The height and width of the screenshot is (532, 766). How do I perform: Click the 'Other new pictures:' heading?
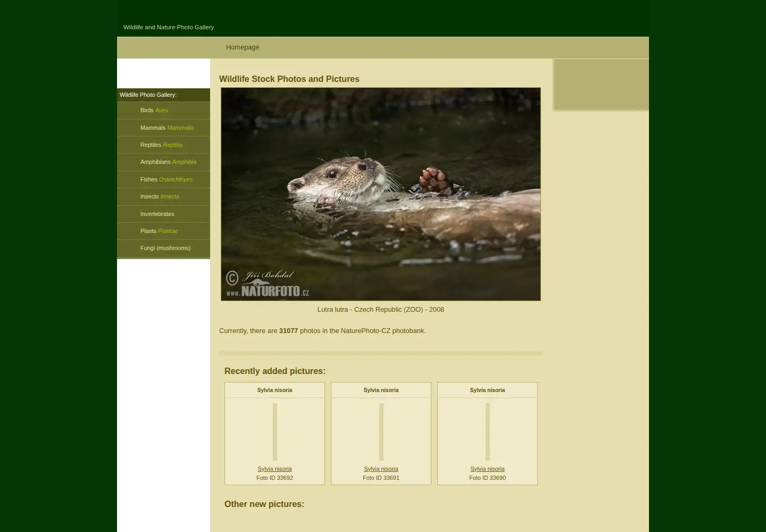tap(264, 504)
